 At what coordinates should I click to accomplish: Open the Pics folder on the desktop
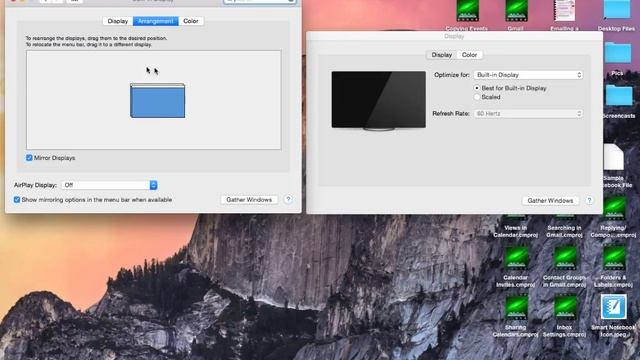coord(618,53)
